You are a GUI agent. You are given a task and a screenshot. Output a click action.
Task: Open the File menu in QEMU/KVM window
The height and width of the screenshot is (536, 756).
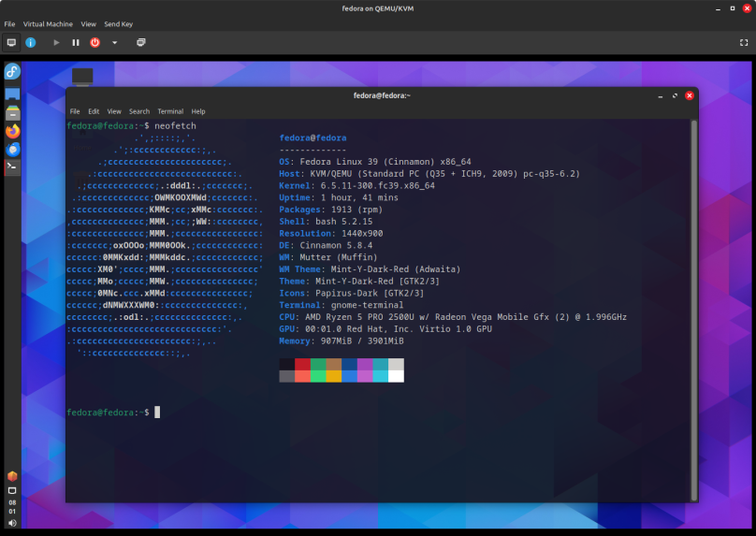(x=9, y=24)
